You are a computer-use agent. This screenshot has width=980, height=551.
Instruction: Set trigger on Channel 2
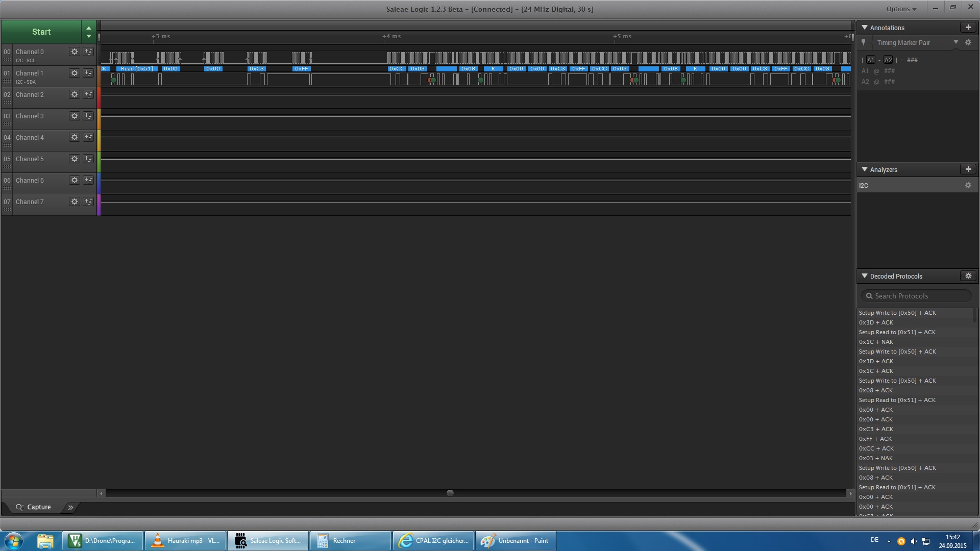88,94
